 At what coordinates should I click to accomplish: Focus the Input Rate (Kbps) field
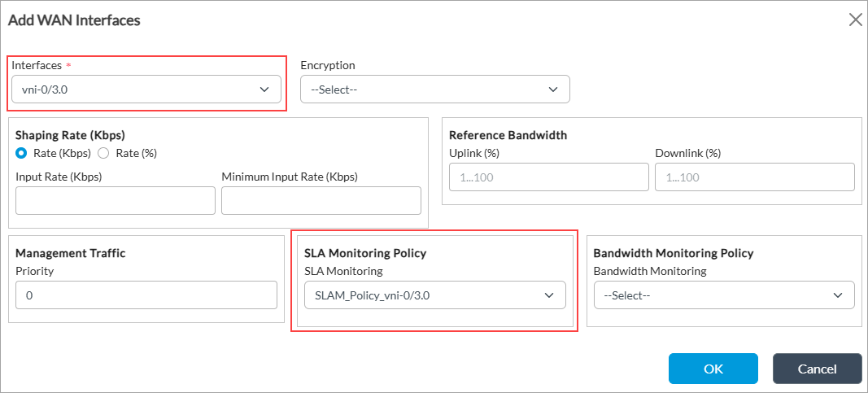115,200
